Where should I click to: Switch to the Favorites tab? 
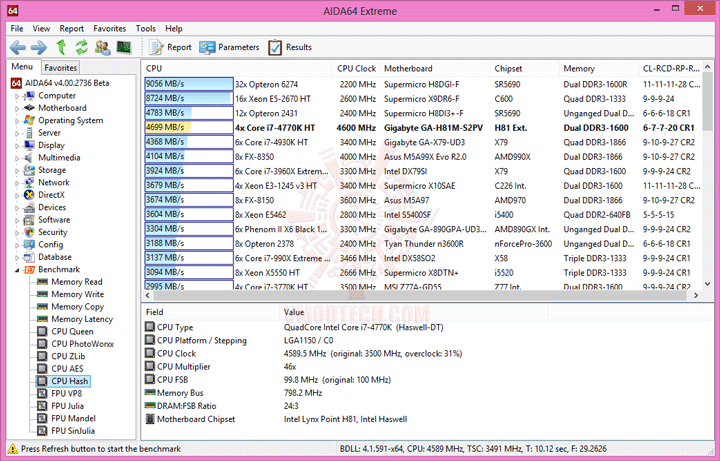coord(60,67)
